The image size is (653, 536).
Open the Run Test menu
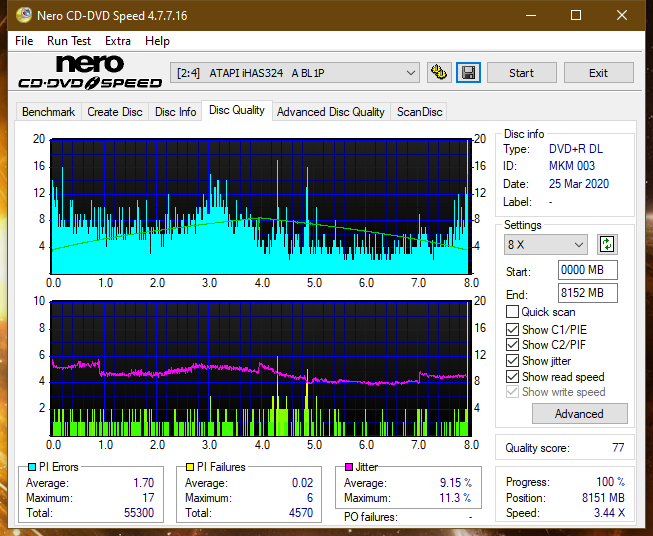click(x=69, y=41)
